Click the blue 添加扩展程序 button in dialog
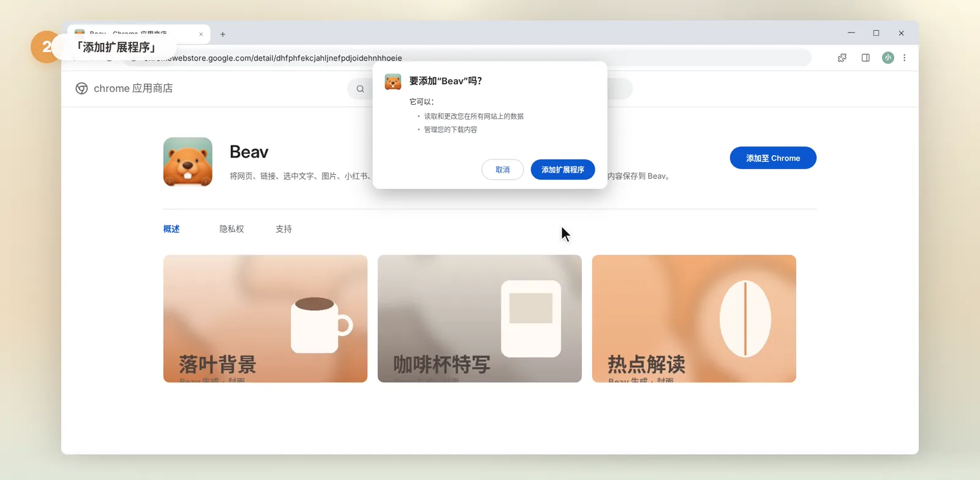 click(x=562, y=170)
